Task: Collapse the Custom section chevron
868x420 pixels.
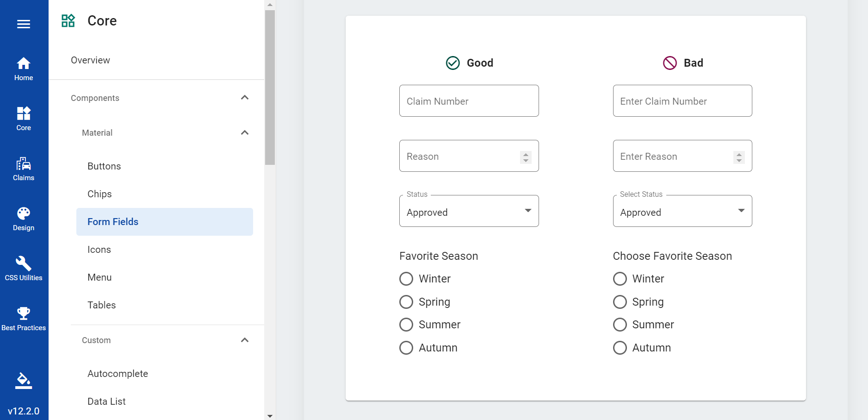Action: point(245,340)
